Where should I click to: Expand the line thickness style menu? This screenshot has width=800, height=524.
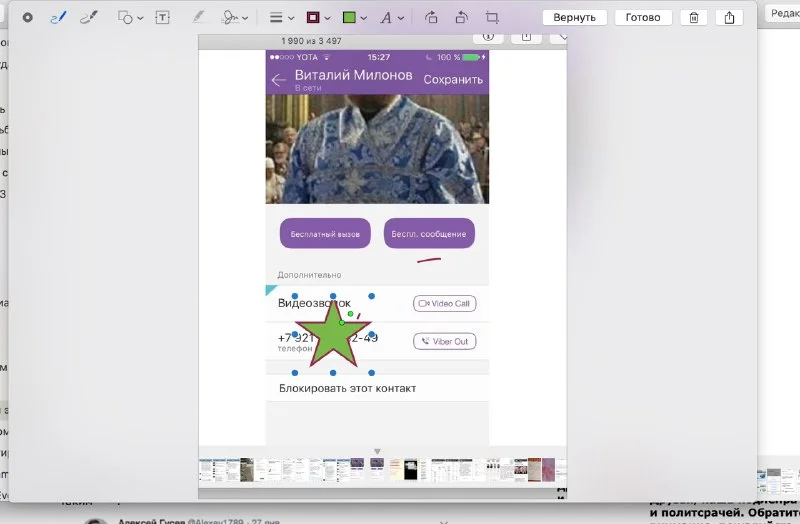point(281,18)
